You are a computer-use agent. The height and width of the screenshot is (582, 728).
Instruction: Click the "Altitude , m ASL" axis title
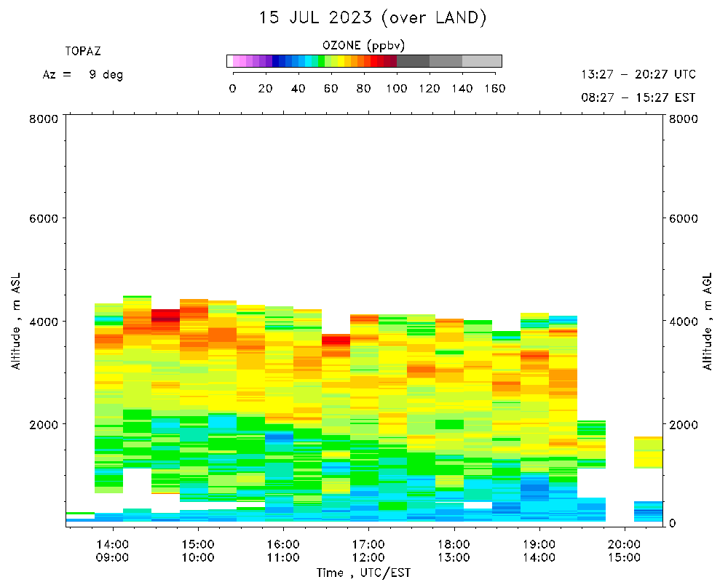(16, 321)
